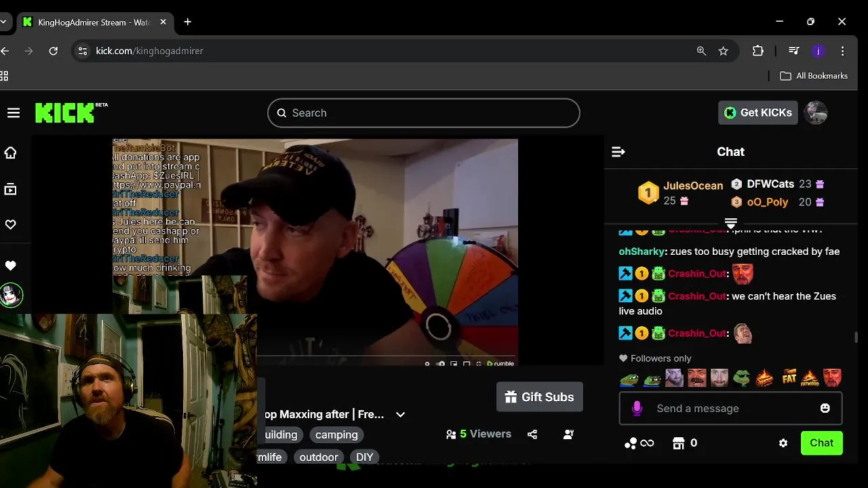The height and width of the screenshot is (488, 868).
Task: Open Browse from the left sidebar
Action: click(x=10, y=190)
